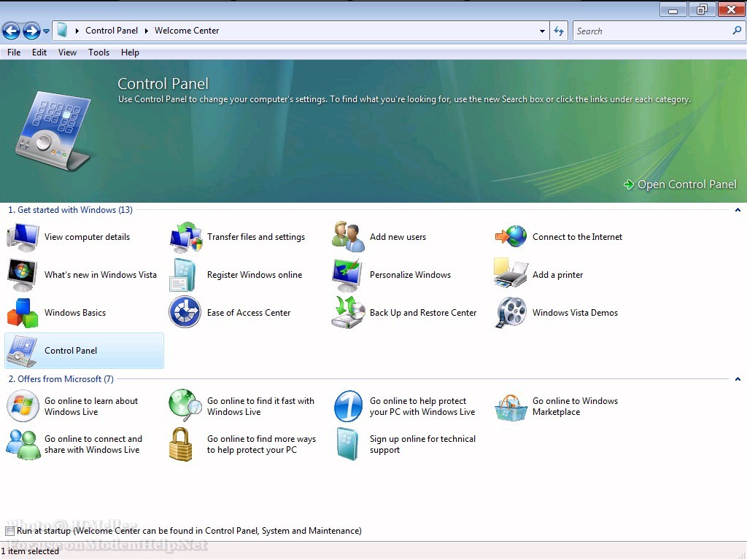Click the Get started with Windows heading

(71, 210)
